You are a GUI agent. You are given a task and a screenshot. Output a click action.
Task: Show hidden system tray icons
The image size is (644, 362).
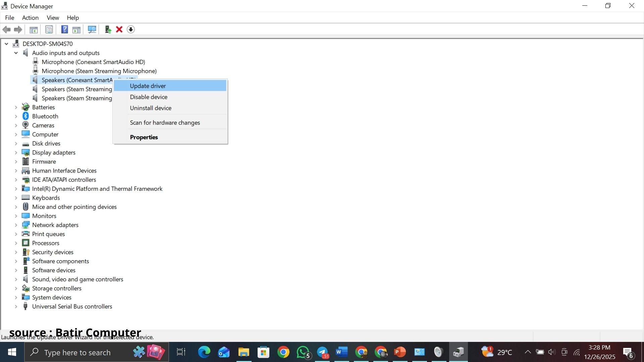click(x=528, y=352)
